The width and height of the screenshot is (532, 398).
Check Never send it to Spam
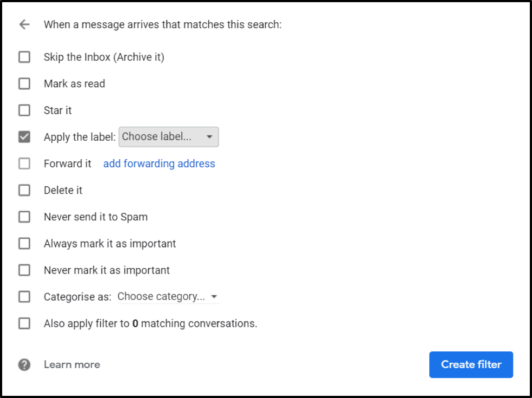(24, 217)
